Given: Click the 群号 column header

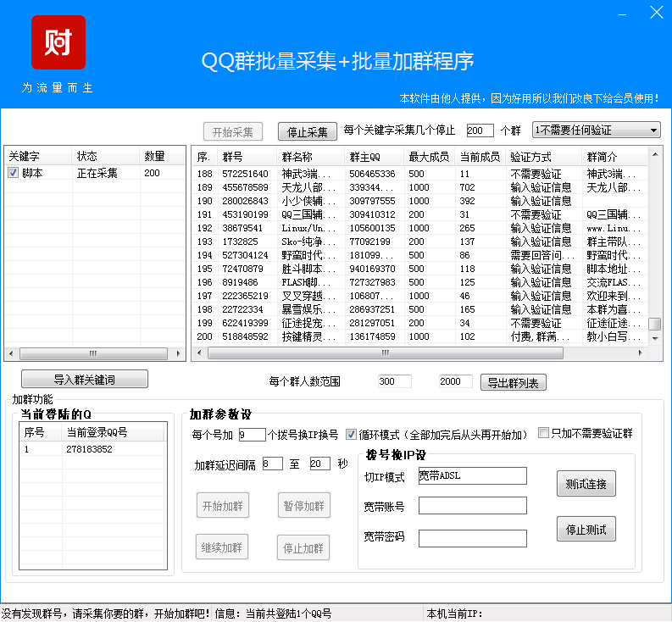Looking at the screenshot, I should [233, 157].
